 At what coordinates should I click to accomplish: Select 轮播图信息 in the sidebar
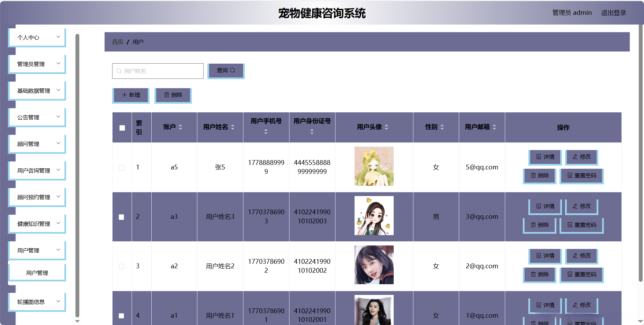tap(37, 301)
